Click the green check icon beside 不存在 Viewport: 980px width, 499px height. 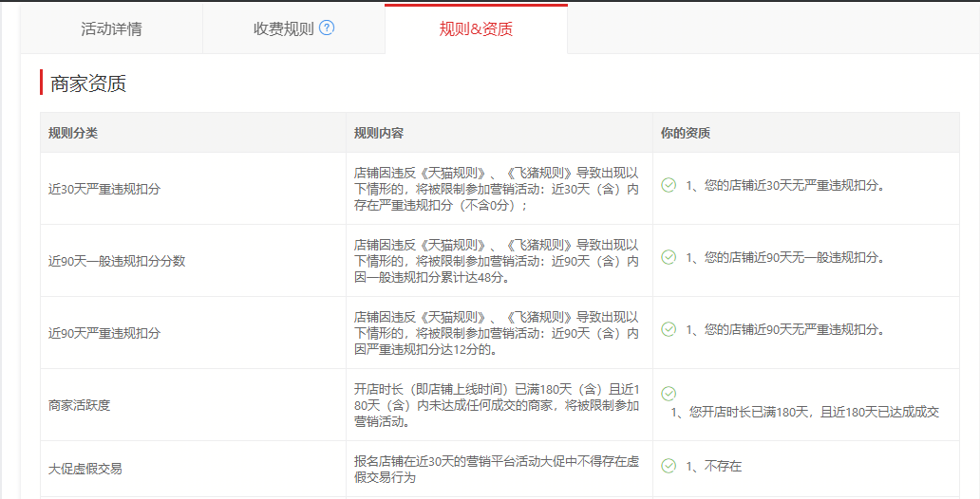[x=669, y=466]
